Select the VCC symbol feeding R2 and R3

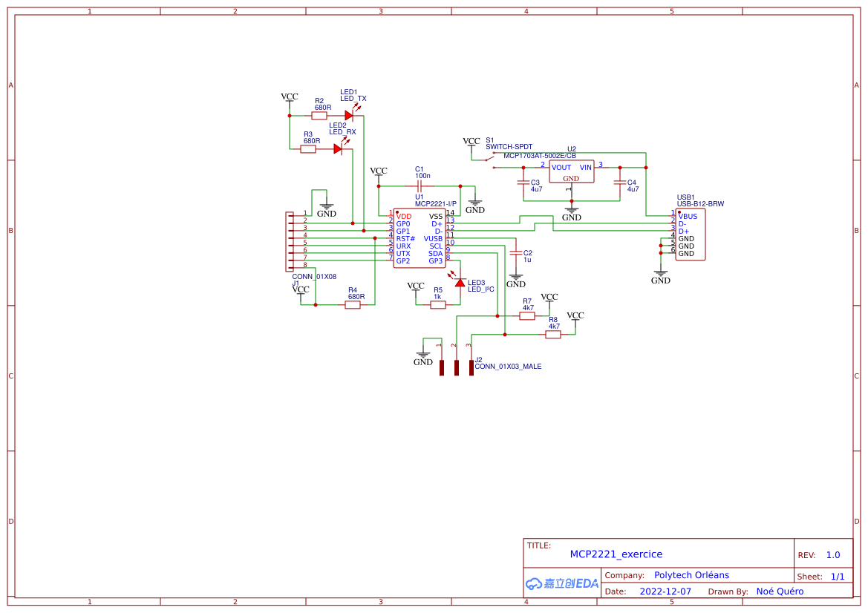[x=290, y=99]
